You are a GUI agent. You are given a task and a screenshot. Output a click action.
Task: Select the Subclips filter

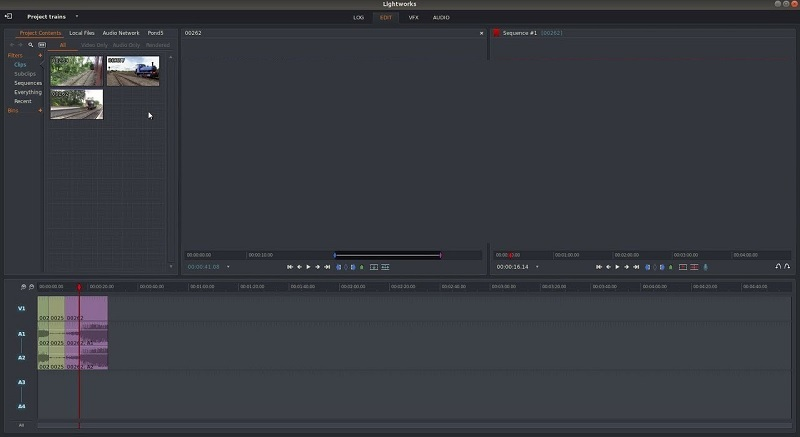25,73
